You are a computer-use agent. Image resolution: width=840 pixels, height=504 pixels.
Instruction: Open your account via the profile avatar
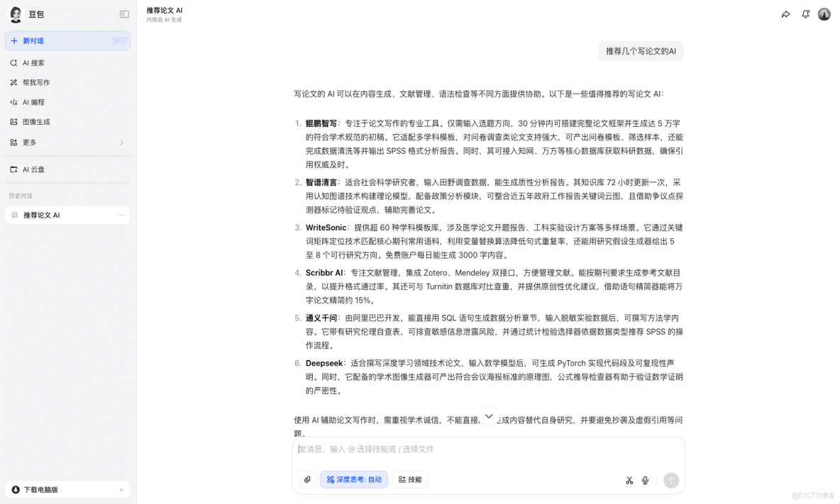[824, 13]
